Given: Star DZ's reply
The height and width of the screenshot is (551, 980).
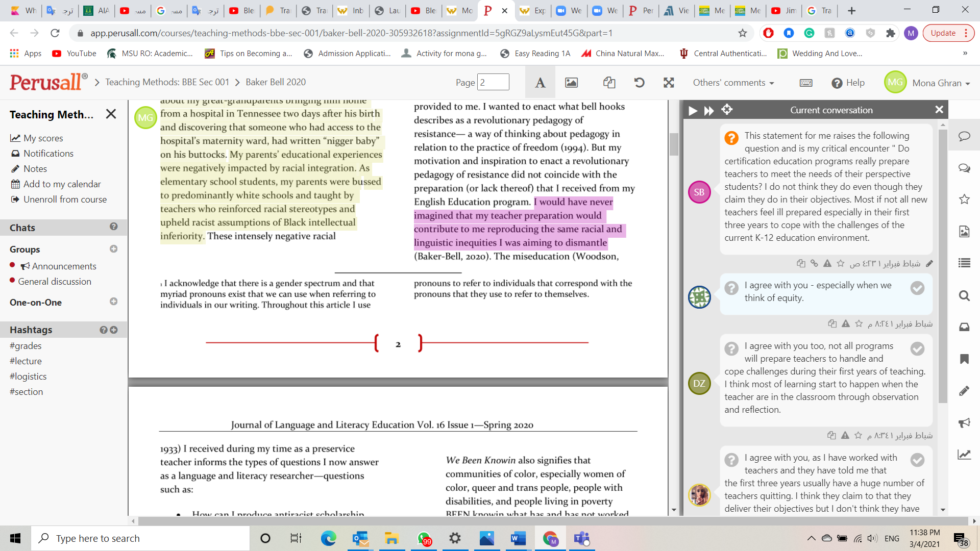Looking at the screenshot, I should pos(859,436).
